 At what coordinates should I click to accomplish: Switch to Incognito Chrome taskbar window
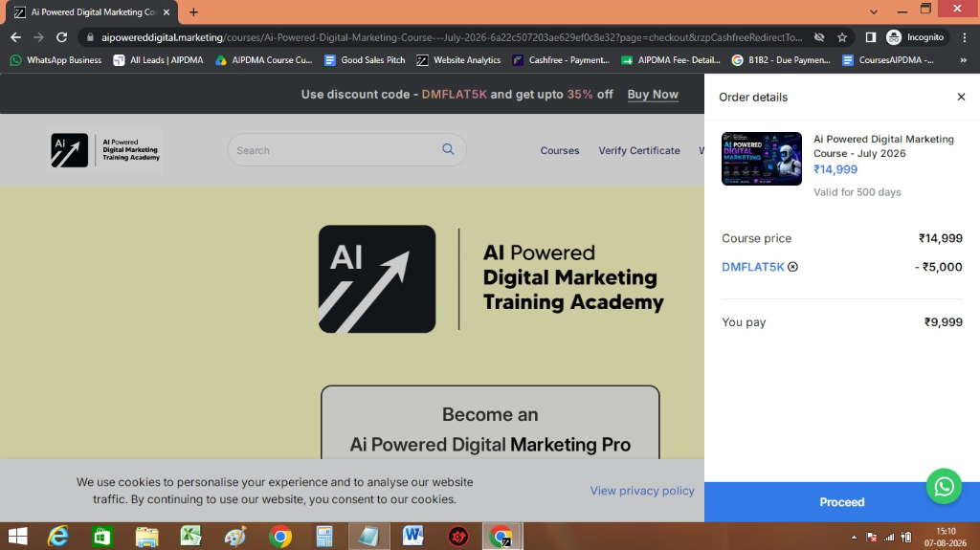click(x=502, y=537)
